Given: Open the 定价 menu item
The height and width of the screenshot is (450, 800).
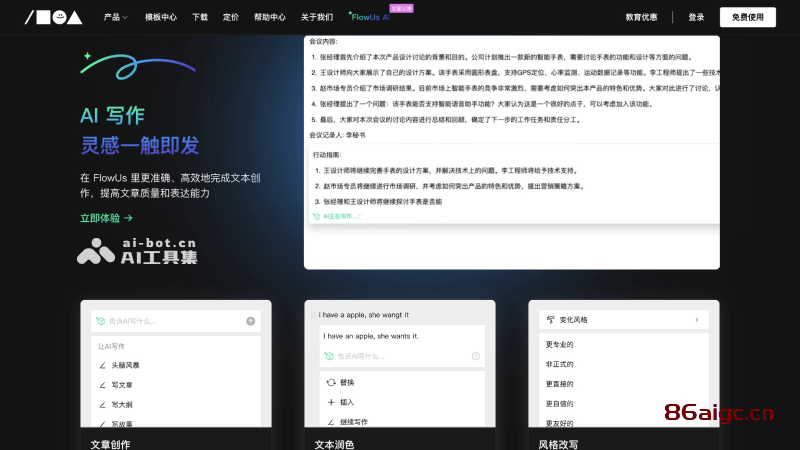Looking at the screenshot, I should 231,17.
